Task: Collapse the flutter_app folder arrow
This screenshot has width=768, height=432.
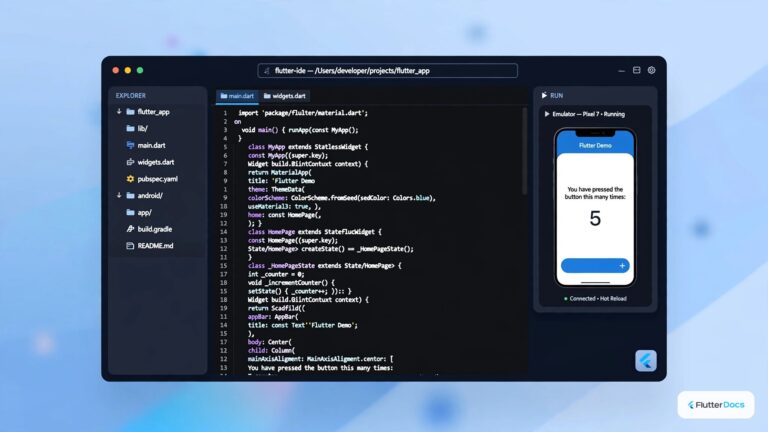Action: (119, 112)
